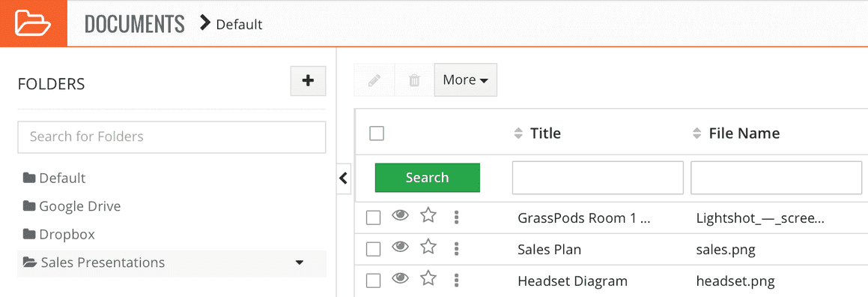Collapse the folders panel with left chevron
This screenshot has height=297, width=868.
tap(344, 178)
